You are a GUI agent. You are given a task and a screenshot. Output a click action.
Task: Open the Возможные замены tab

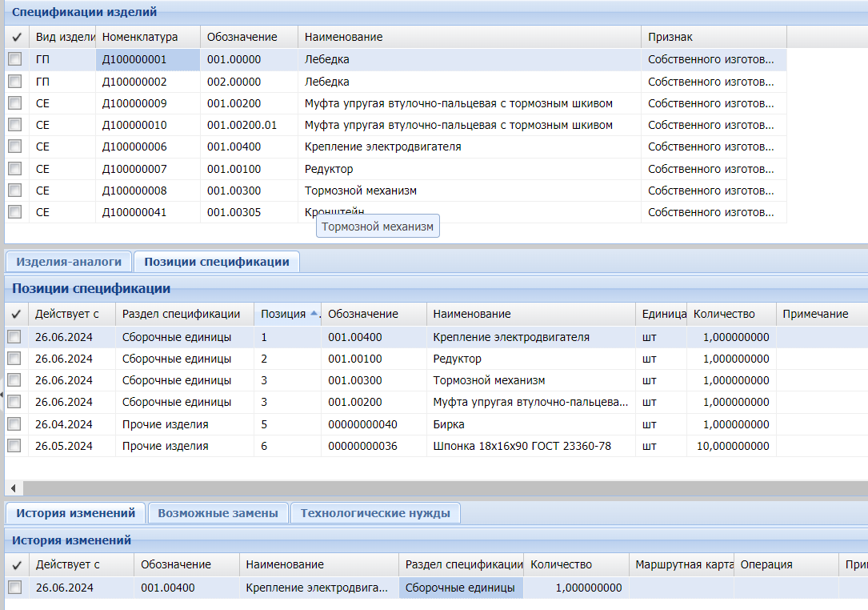tap(218, 513)
